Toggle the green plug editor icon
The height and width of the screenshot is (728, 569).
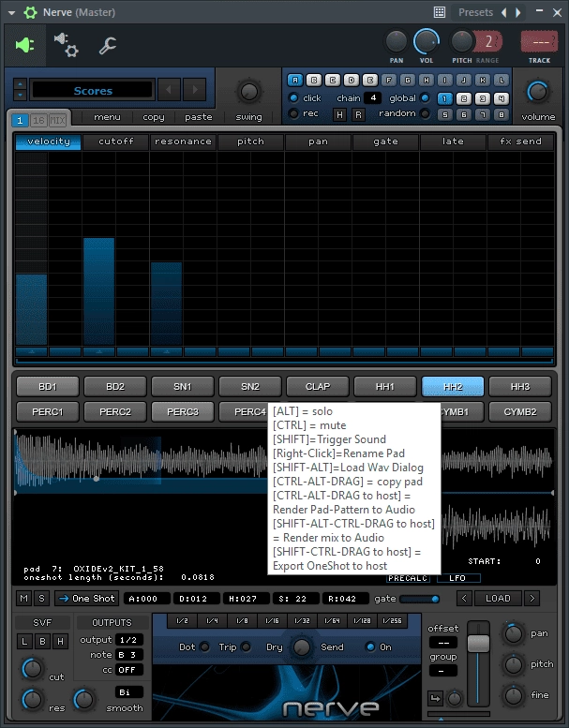[25, 45]
